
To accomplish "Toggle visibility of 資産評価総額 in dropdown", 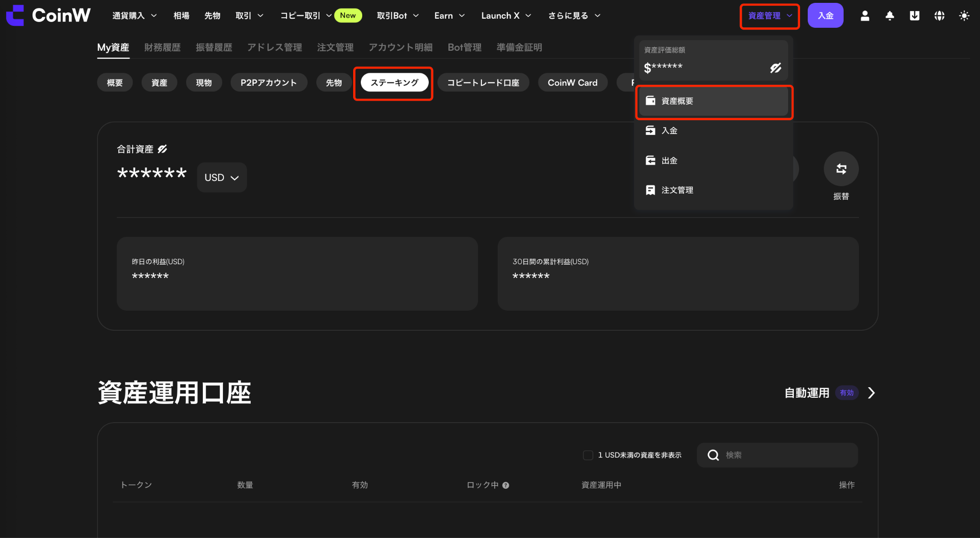I will coord(776,68).
